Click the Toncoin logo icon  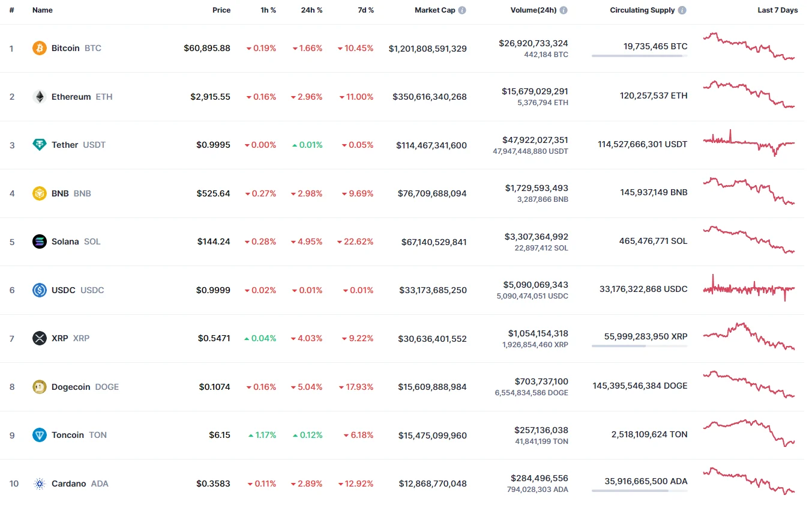click(39, 435)
